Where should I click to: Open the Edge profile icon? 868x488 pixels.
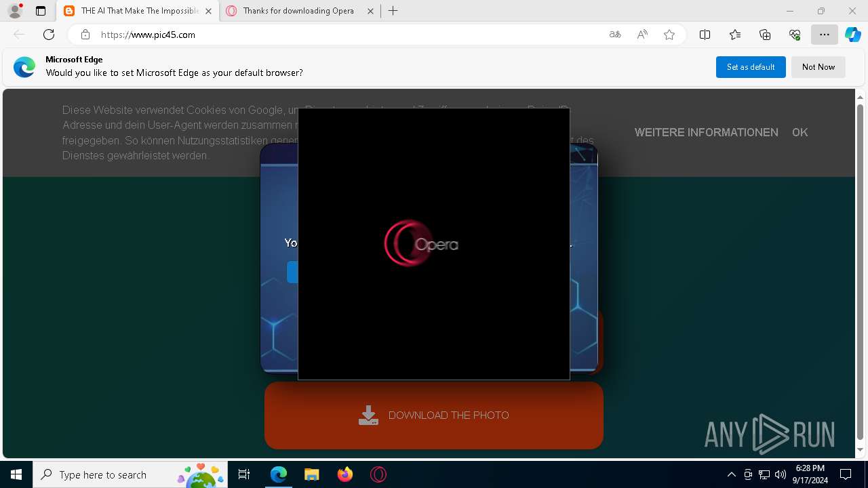pyautogui.click(x=15, y=11)
